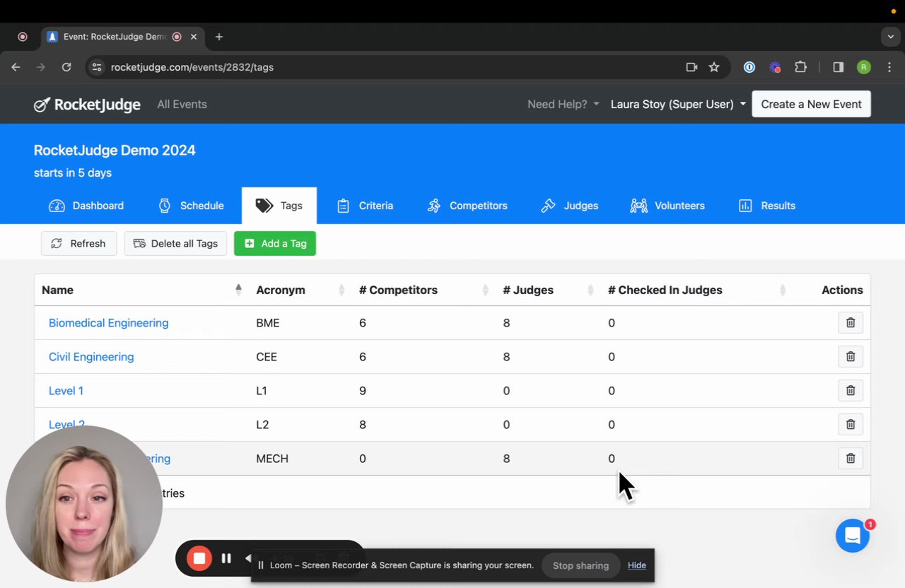Click the Refresh button
905x588 pixels.
(78, 243)
